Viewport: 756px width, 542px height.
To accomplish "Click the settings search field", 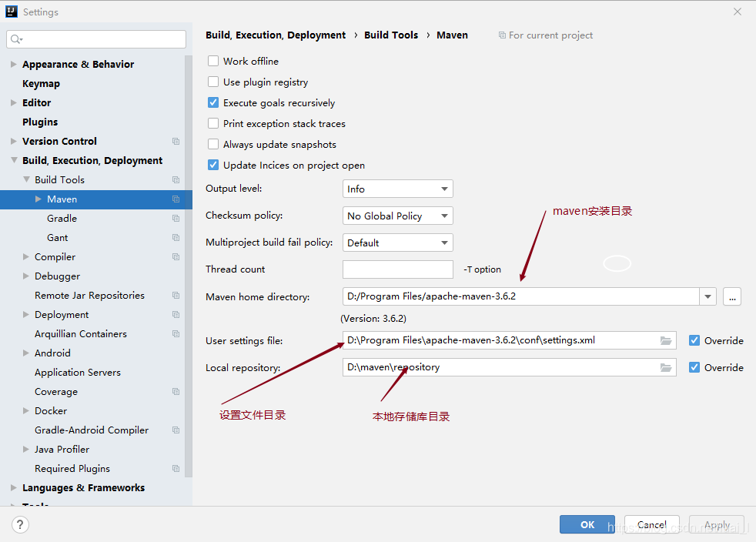I will (96, 39).
